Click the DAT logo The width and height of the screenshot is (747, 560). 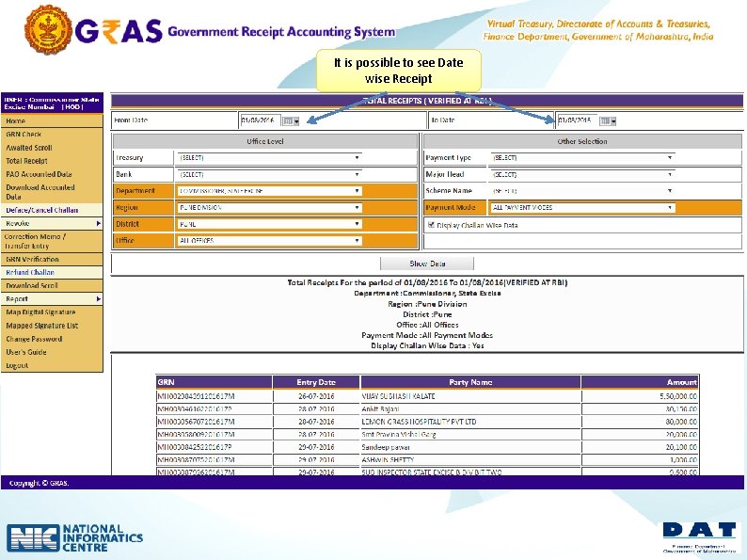pyautogui.click(x=699, y=537)
